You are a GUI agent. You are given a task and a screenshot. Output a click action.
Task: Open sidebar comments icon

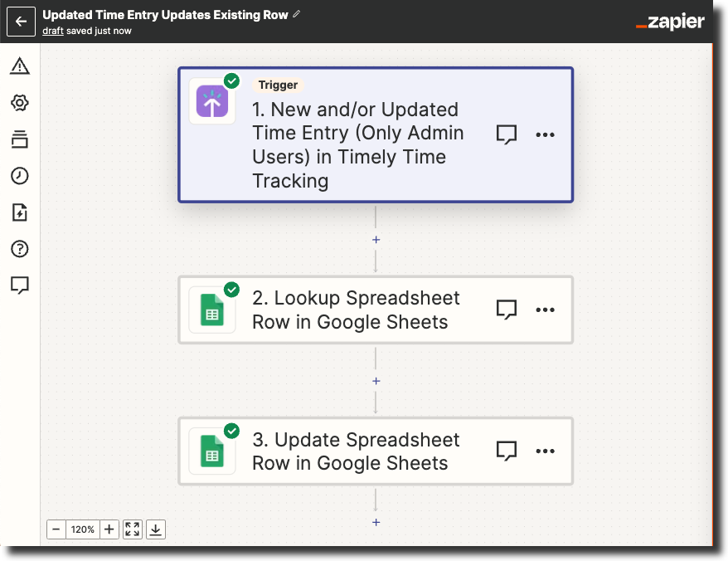(20, 285)
